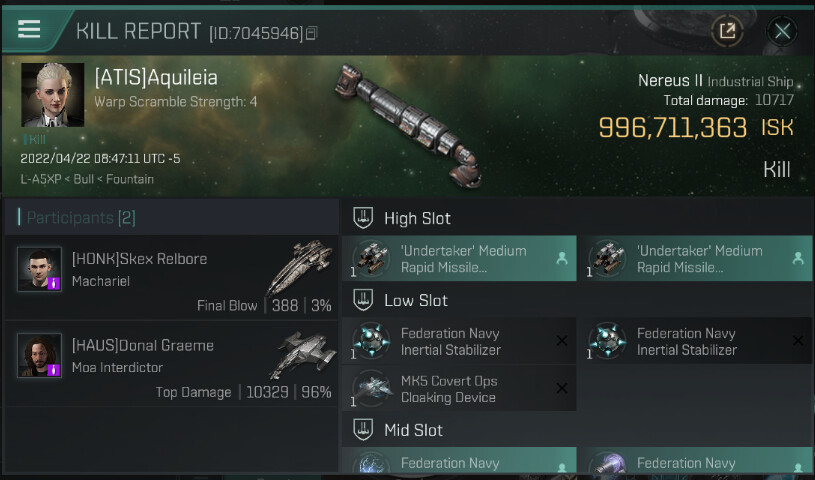Viewport: 815px width, 480px height.
Task: Close the kill report window
Action: click(x=782, y=31)
